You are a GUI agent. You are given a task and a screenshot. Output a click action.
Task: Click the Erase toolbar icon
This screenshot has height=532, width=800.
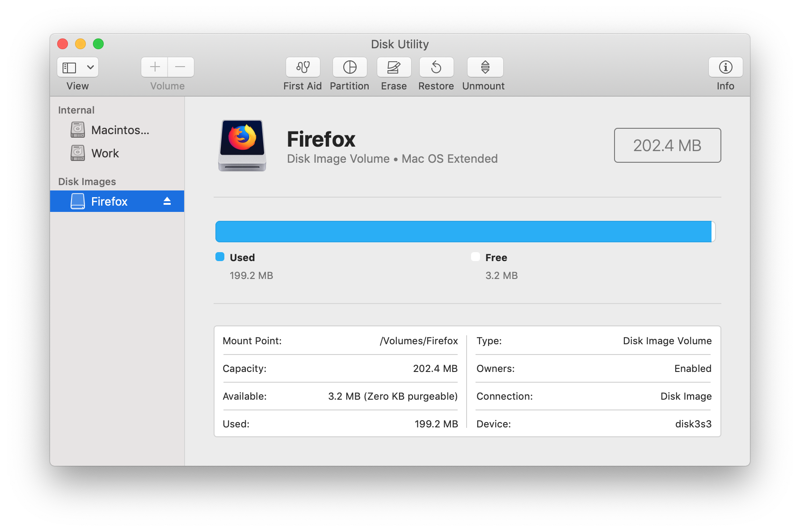394,67
